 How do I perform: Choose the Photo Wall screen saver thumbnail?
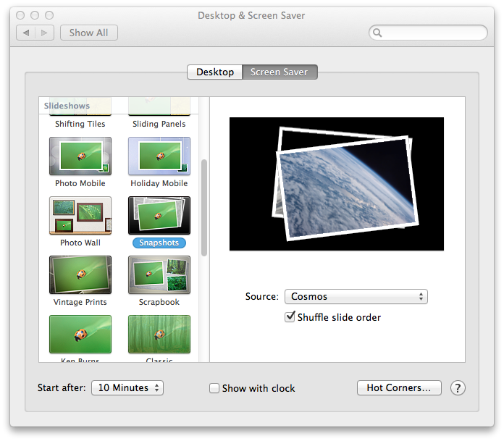coord(80,215)
